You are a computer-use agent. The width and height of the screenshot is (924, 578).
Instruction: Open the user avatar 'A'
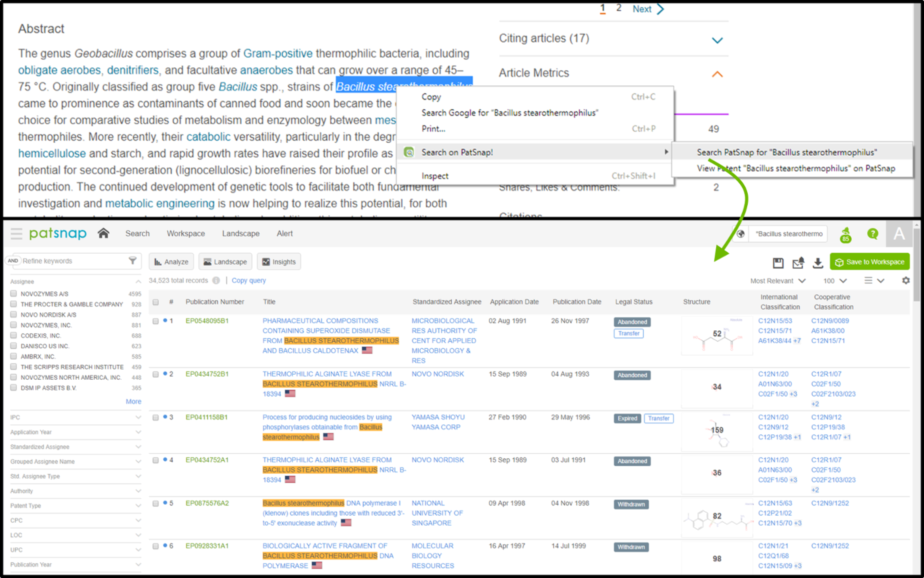(899, 233)
